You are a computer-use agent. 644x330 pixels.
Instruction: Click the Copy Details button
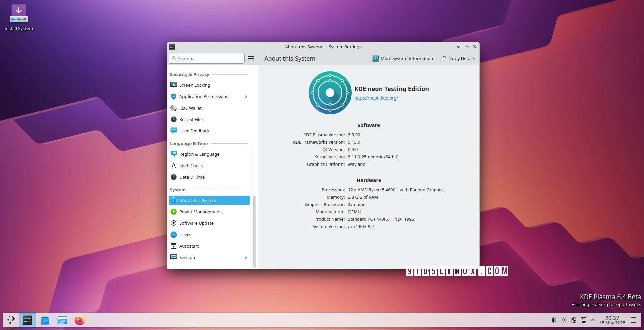point(458,58)
